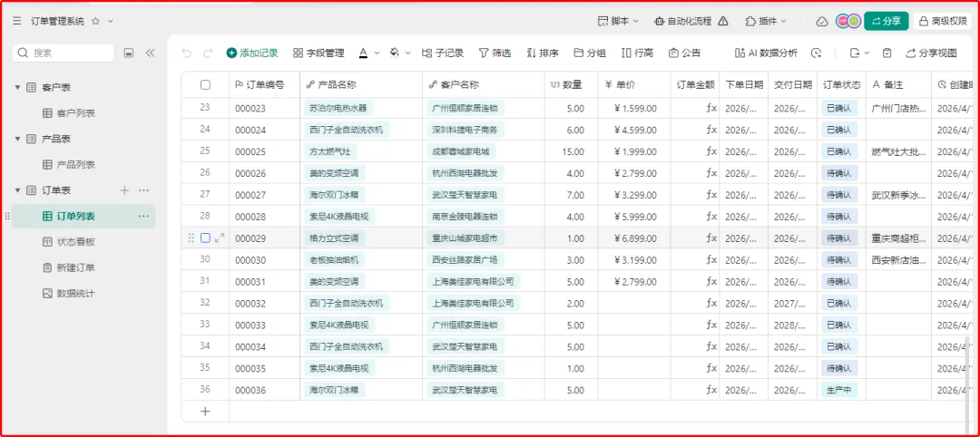The width and height of the screenshot is (980, 437).
Task: Click the collapse-all icon beside search
Action: (129, 53)
